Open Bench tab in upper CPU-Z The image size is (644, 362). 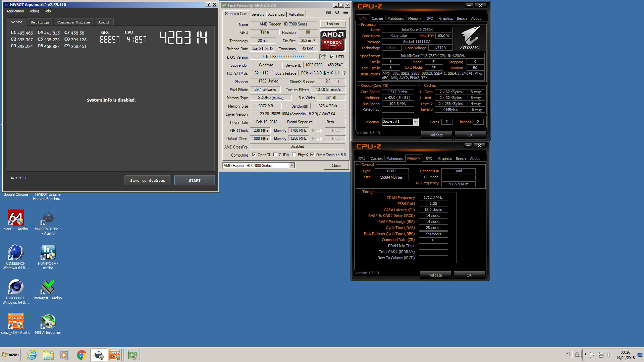(x=462, y=18)
